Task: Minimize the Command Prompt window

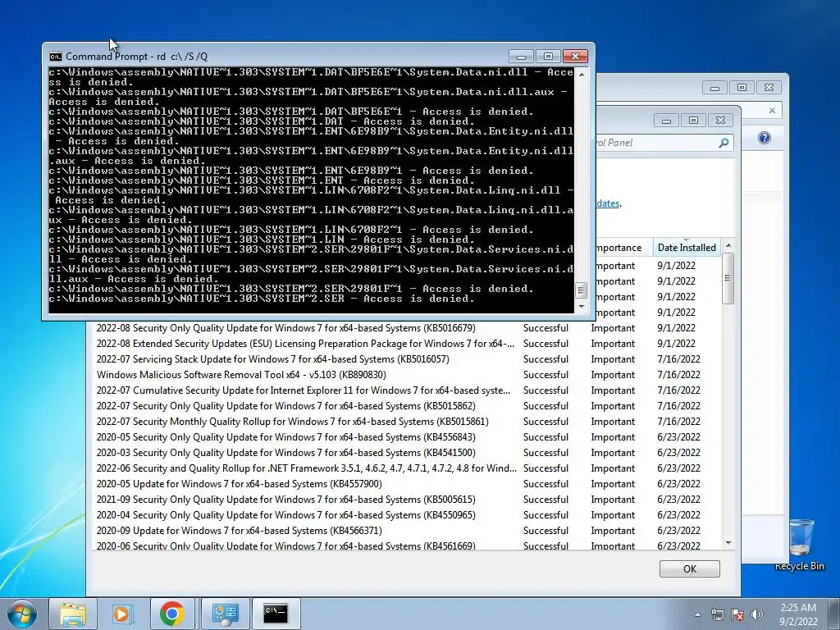Action: pos(521,56)
